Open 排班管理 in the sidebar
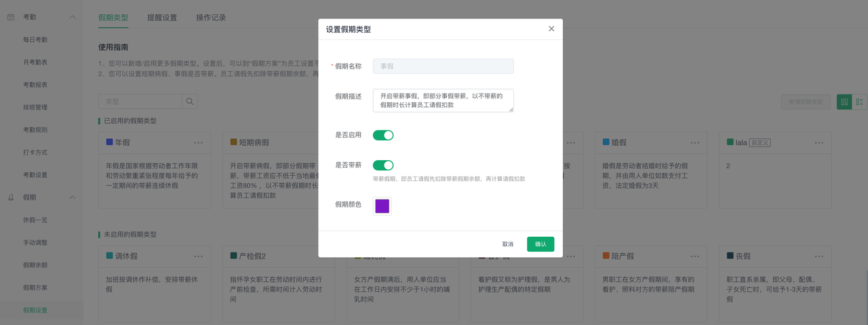The width and height of the screenshot is (868, 325). point(35,107)
